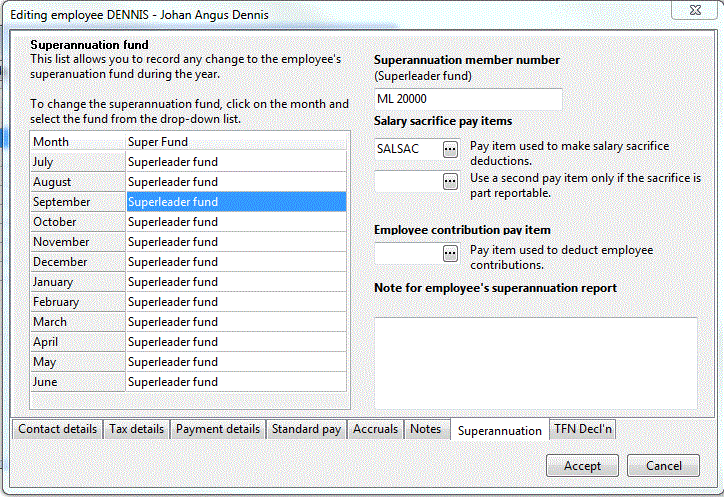724x497 pixels.
Task: Switch to Contact details tab
Action: click(57, 429)
